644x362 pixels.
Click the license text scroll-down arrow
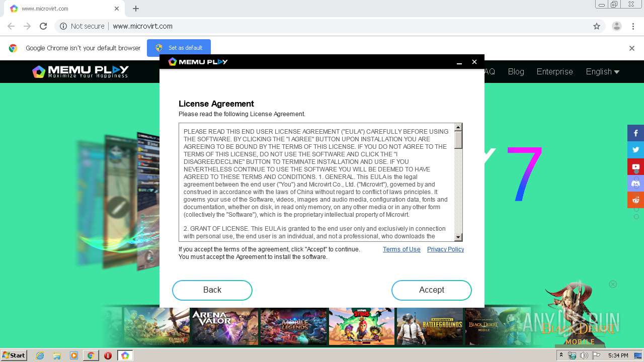tap(458, 237)
